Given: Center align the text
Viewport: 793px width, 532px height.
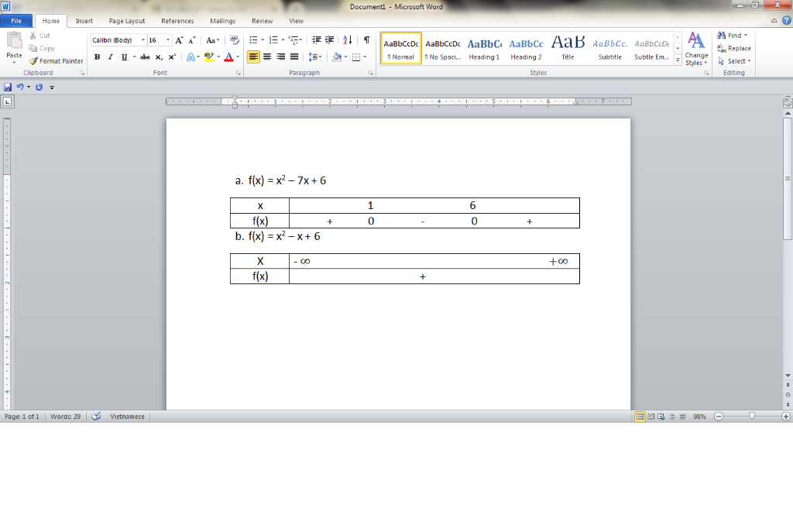Looking at the screenshot, I should point(267,57).
